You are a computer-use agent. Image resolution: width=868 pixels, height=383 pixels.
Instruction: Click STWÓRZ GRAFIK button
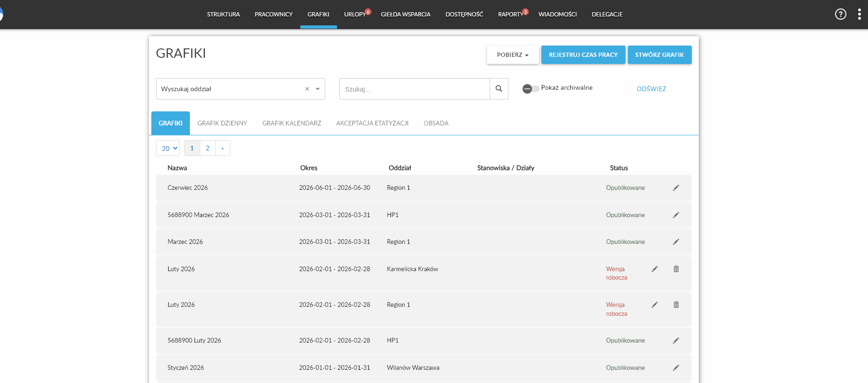point(659,55)
